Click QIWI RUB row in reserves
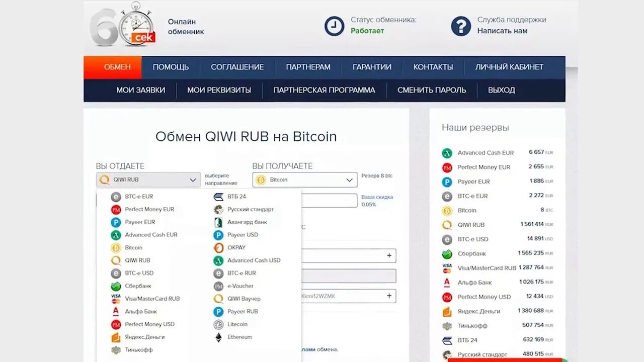Image resolution: width=644 pixels, height=362 pixels. [x=498, y=225]
